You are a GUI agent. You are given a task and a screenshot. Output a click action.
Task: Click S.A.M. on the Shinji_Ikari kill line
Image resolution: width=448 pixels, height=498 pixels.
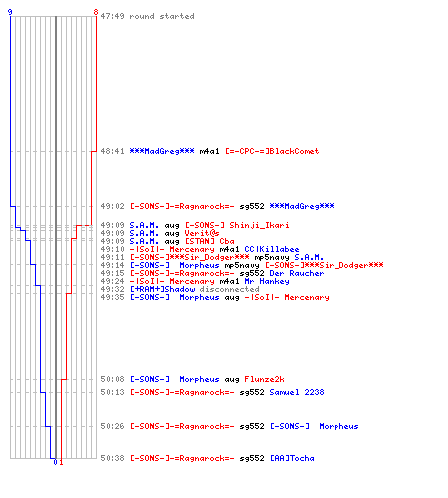pos(144,225)
